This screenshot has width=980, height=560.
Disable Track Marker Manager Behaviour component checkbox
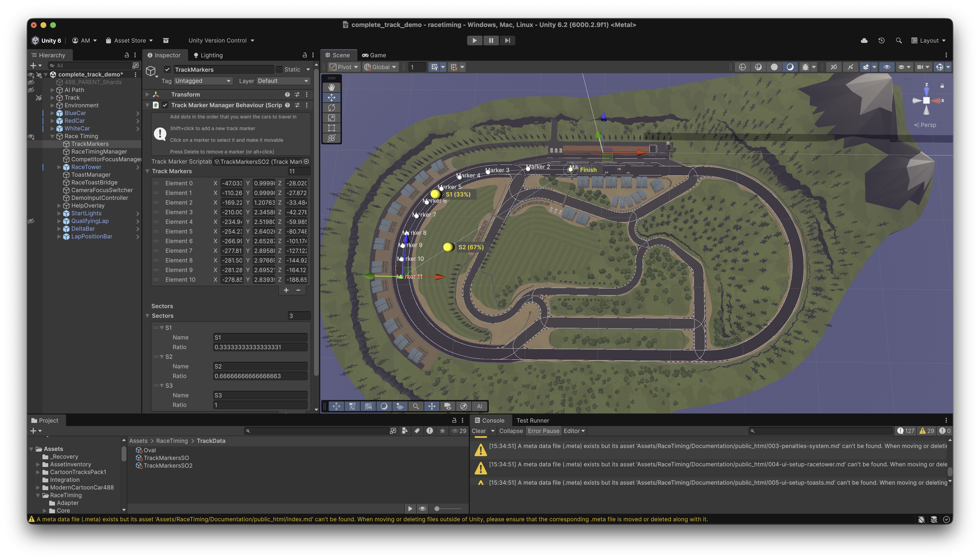(x=165, y=105)
